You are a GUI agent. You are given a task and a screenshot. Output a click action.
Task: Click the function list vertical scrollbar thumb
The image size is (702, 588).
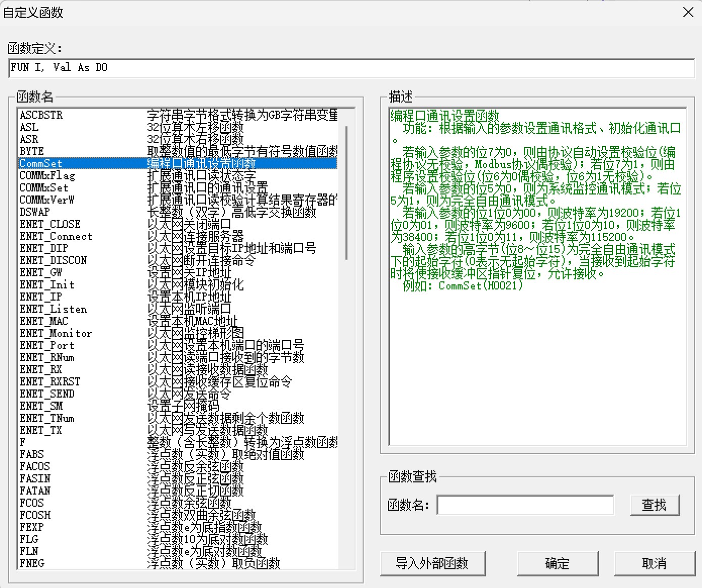346,192
